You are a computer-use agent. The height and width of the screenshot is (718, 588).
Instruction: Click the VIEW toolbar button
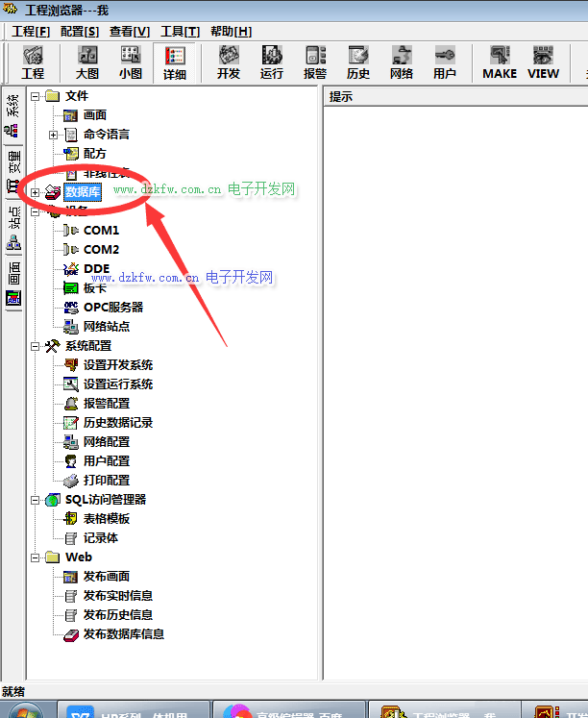click(x=543, y=62)
